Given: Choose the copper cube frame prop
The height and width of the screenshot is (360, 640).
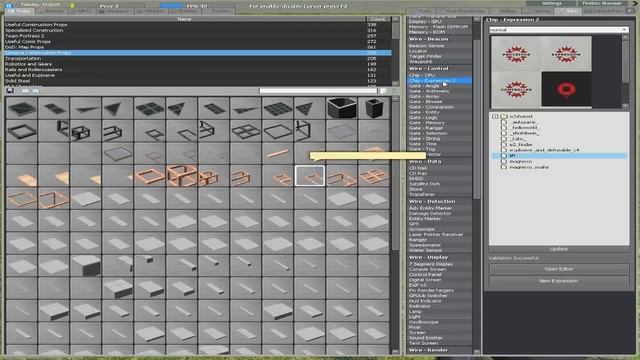Looking at the screenshot, I should [x=182, y=176].
